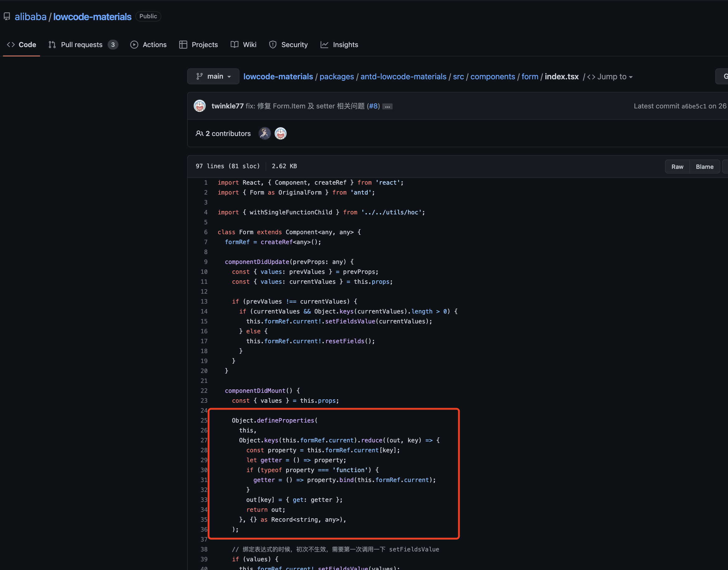Open the alibaba organization link
This screenshot has height=570, width=728.
coord(30,16)
